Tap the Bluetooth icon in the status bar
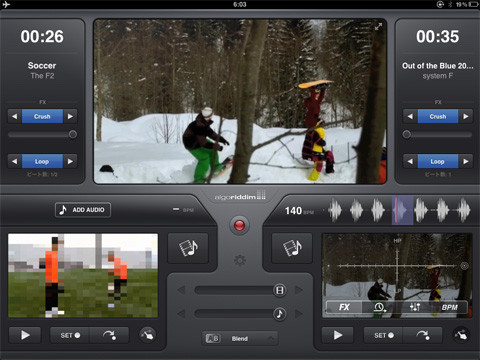Screen dimensions: 480x360 pos(450,4)
